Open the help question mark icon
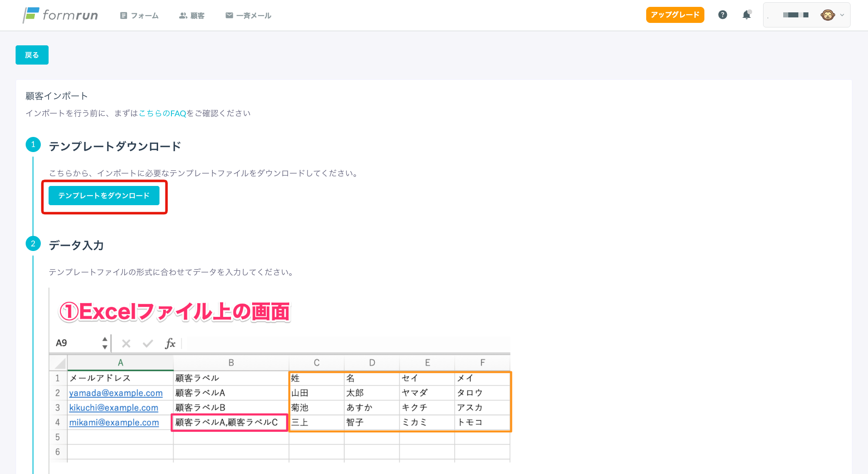The image size is (868, 474). (x=723, y=15)
